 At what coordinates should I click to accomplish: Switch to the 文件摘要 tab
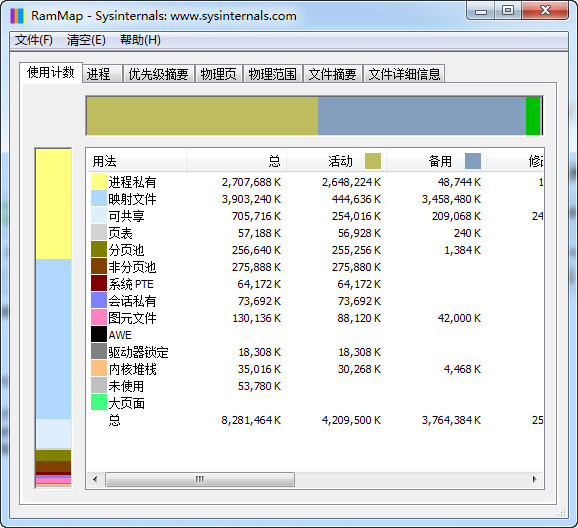[333, 74]
